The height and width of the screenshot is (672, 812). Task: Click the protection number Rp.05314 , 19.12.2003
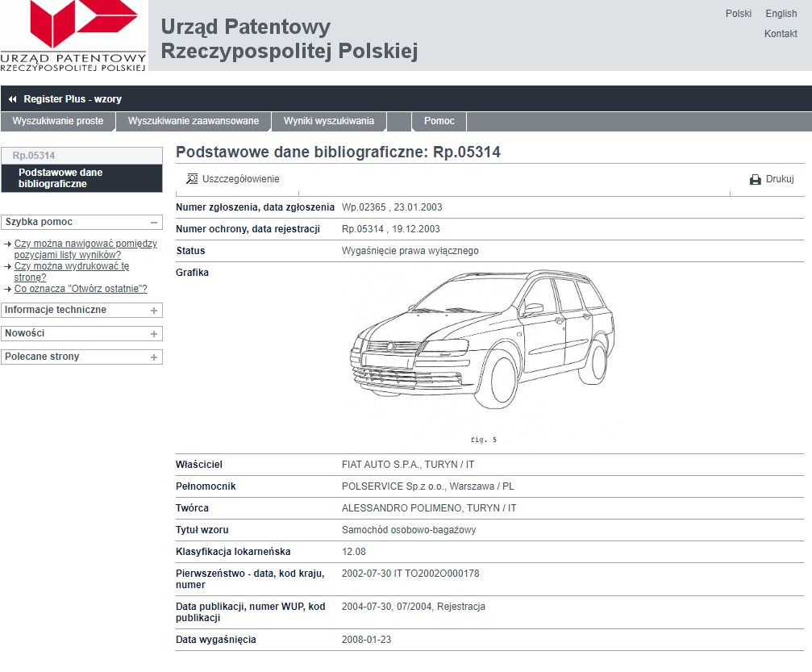[x=391, y=229]
